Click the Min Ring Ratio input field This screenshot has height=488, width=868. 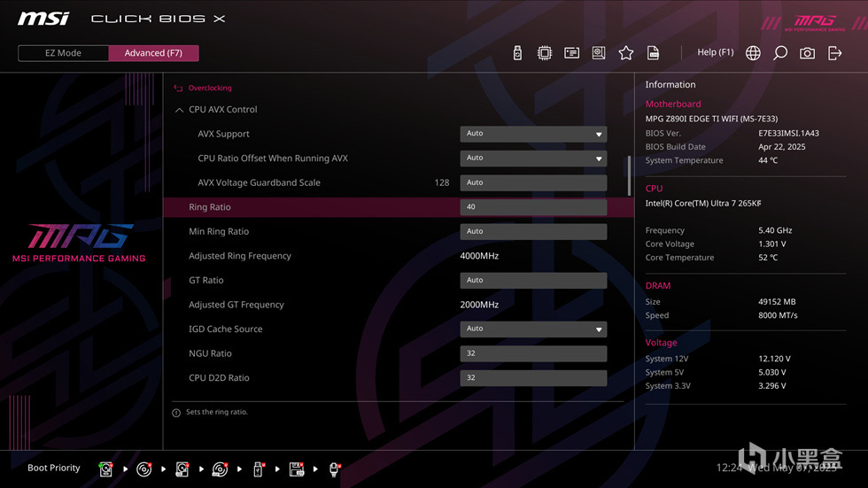pos(533,231)
